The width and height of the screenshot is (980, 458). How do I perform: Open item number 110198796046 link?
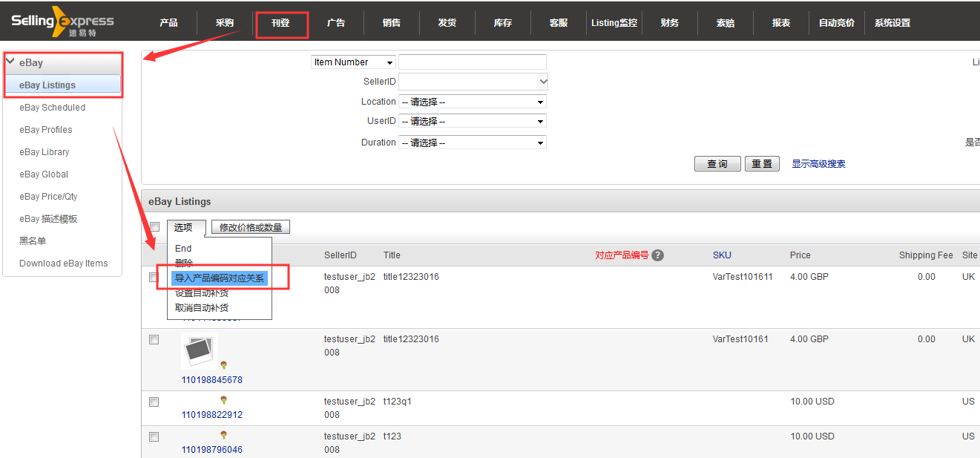click(212, 450)
